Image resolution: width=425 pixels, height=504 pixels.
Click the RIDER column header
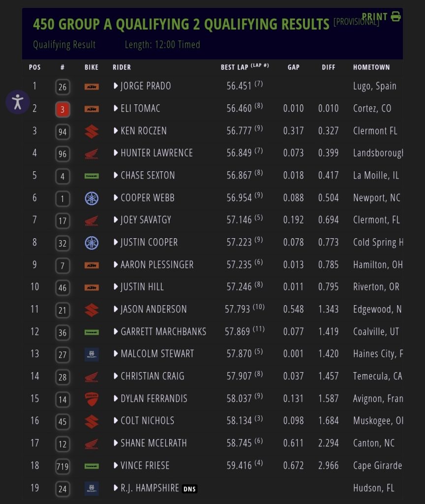pyautogui.click(x=121, y=67)
